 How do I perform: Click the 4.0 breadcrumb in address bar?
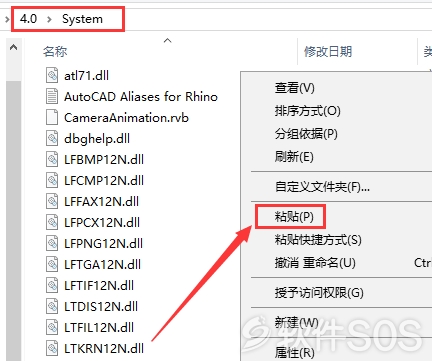coord(28,19)
